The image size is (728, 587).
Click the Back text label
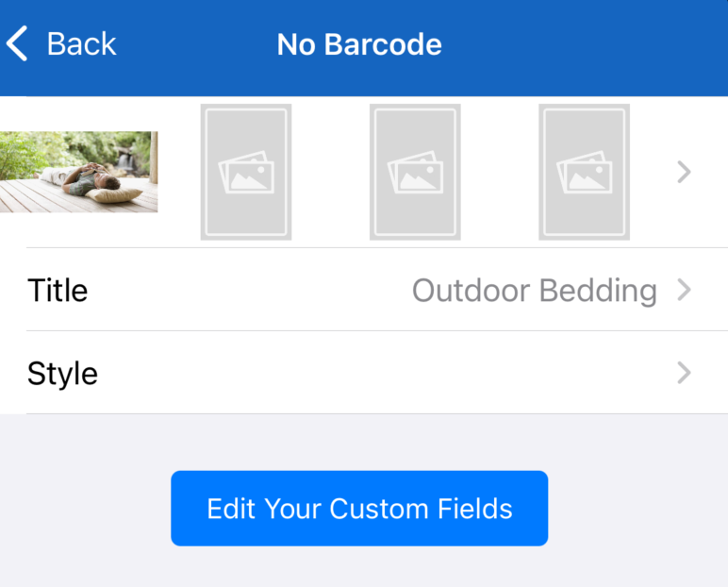pyautogui.click(x=81, y=44)
